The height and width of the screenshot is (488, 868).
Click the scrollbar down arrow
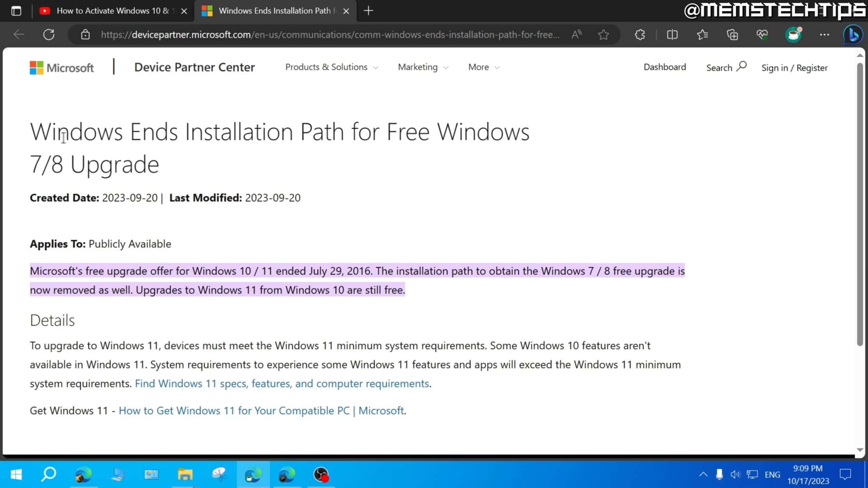coord(860,450)
